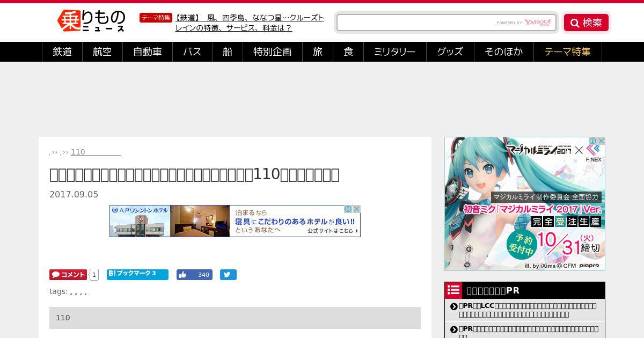
Task: Click the arrow icon beside LCC PR item
Action: [x=454, y=306]
